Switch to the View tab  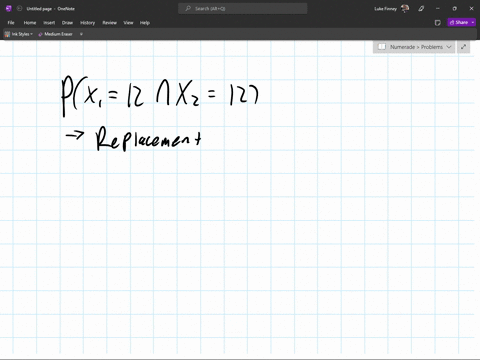click(128, 23)
